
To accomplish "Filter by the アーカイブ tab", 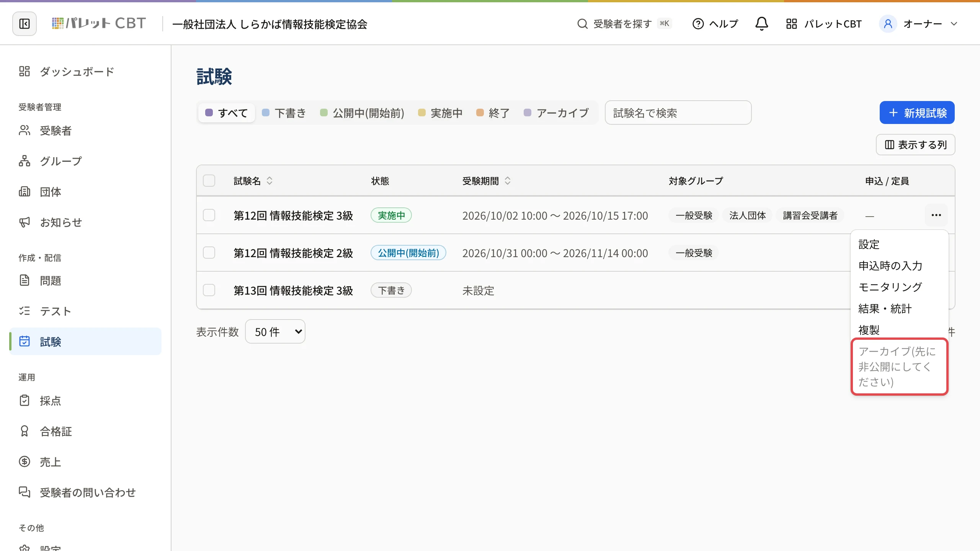I will click(556, 113).
